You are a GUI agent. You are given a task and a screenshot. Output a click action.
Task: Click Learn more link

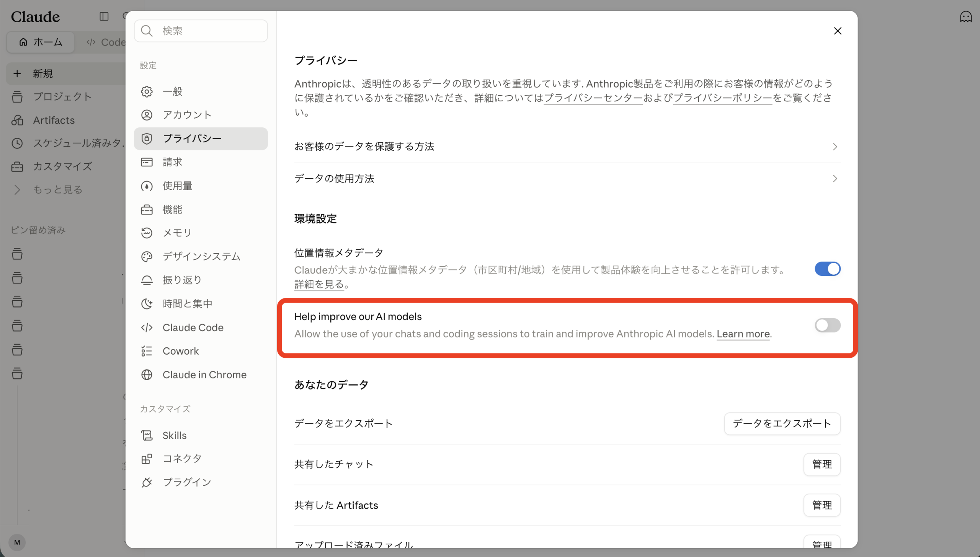pos(743,334)
